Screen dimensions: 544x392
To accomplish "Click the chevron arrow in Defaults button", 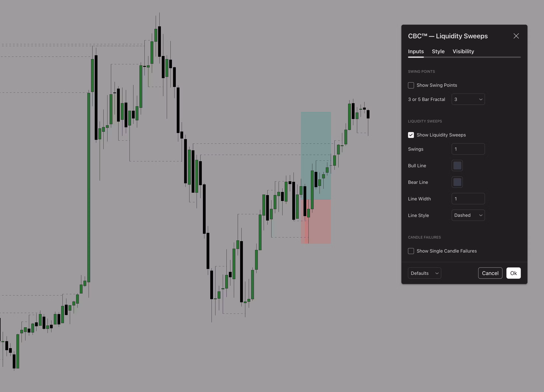I will pyautogui.click(x=437, y=273).
